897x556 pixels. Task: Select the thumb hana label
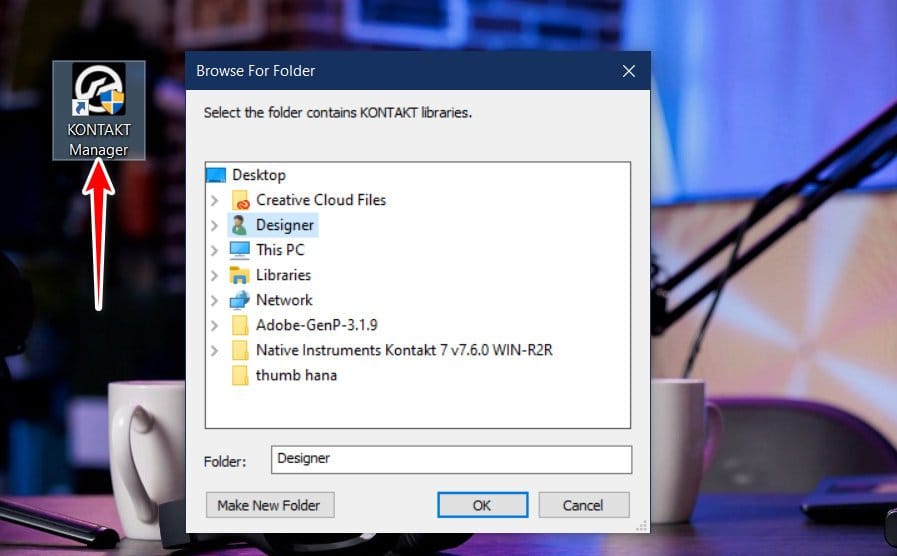pos(296,375)
